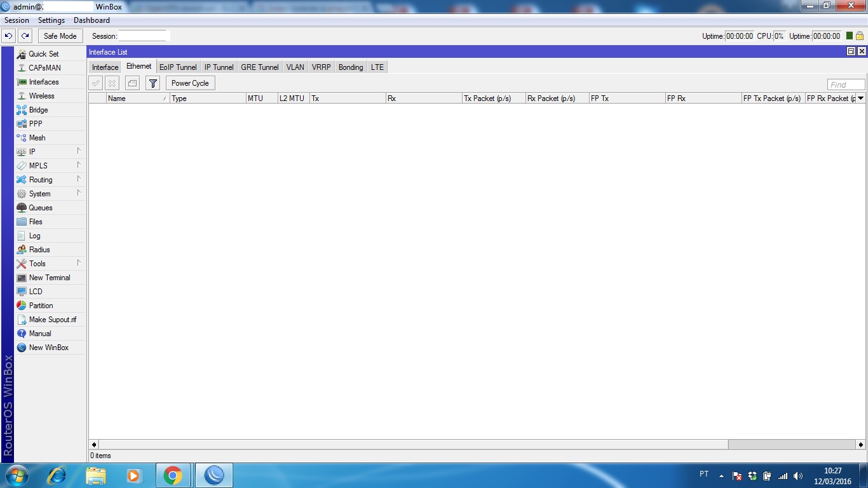868x488 pixels.
Task: Click the Find search field
Action: coord(846,85)
